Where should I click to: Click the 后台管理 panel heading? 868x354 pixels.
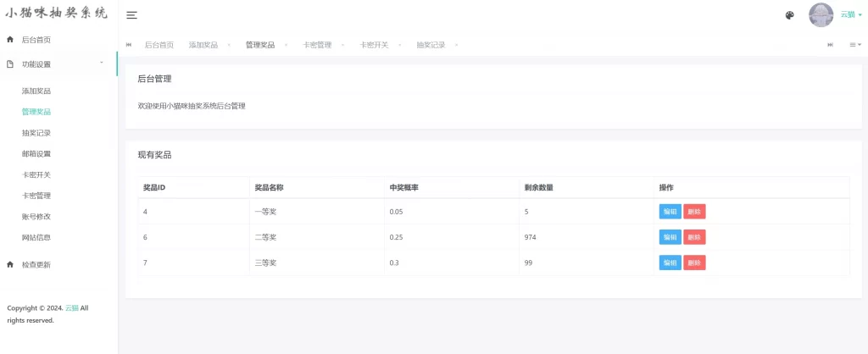coord(154,79)
